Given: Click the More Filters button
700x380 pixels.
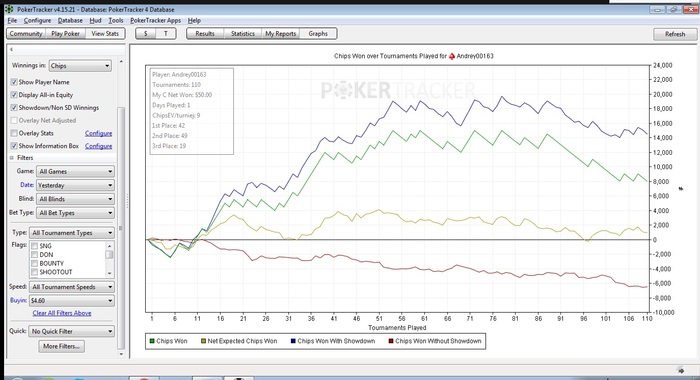Looking at the screenshot, I should tap(62, 346).
